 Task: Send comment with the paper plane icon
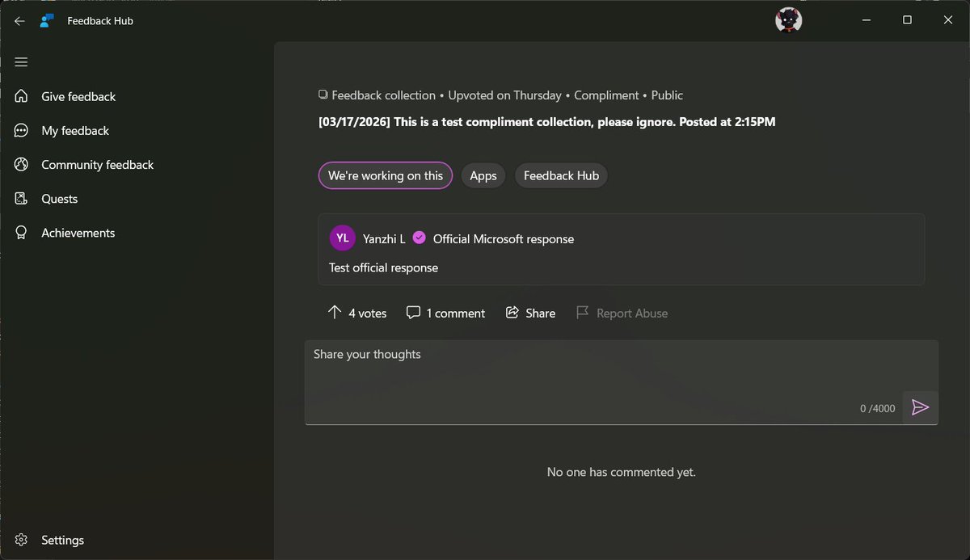pyautogui.click(x=920, y=407)
